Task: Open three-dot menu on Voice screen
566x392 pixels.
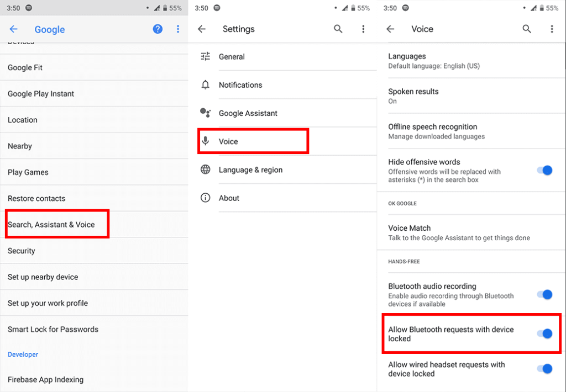Action: (552, 29)
